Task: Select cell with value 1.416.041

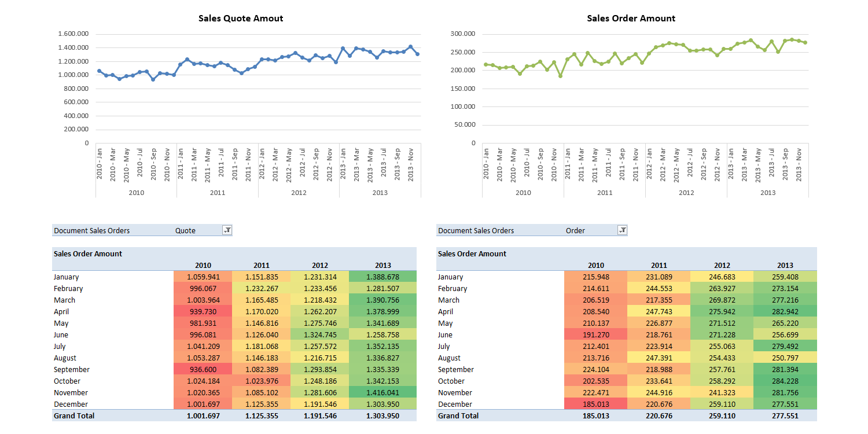Action: click(x=383, y=392)
